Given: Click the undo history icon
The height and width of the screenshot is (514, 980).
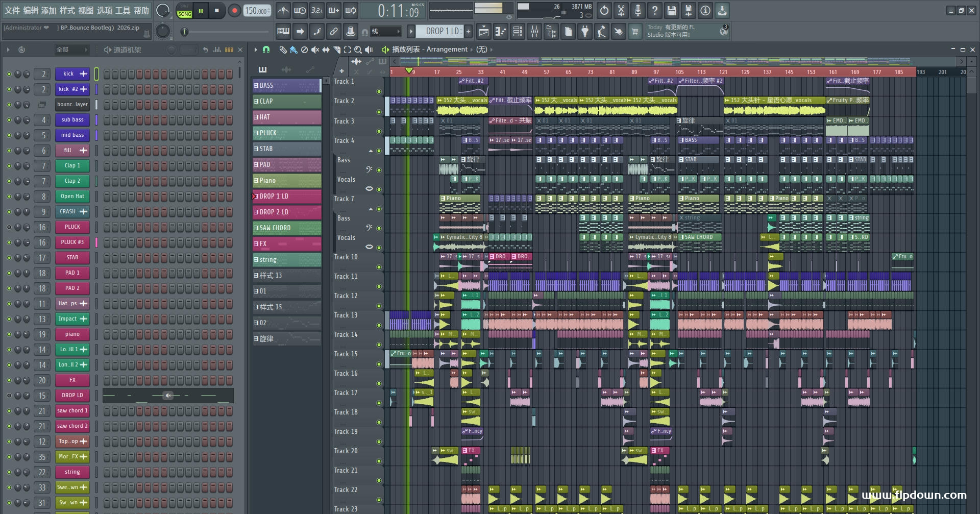Looking at the screenshot, I should tap(604, 10).
